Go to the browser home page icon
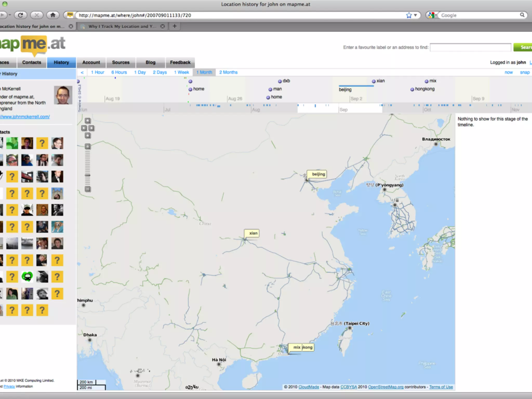The width and height of the screenshot is (532, 399). [x=53, y=15]
